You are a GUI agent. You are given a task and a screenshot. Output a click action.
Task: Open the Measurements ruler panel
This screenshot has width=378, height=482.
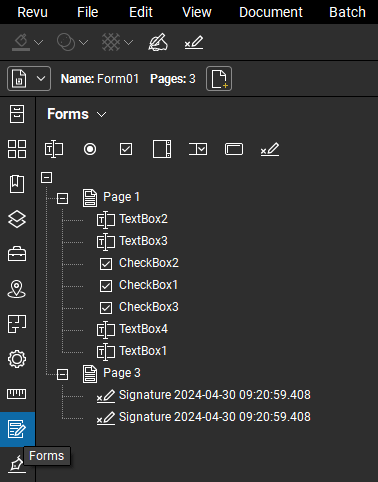coord(17,394)
